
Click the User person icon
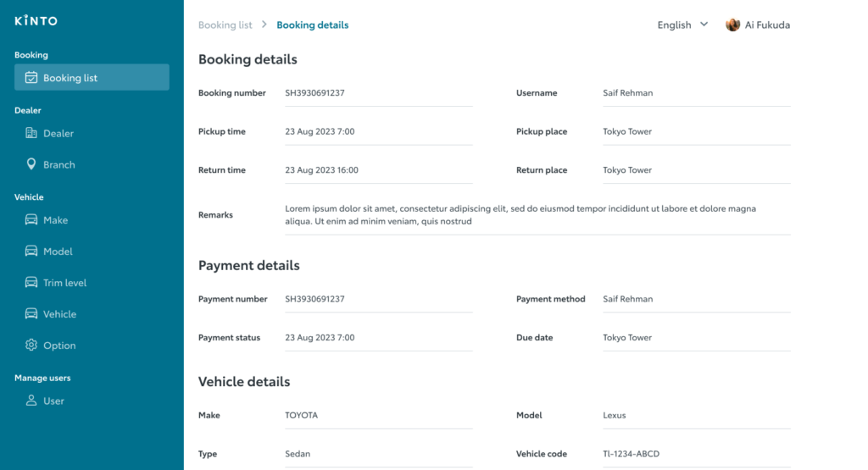[31, 401]
